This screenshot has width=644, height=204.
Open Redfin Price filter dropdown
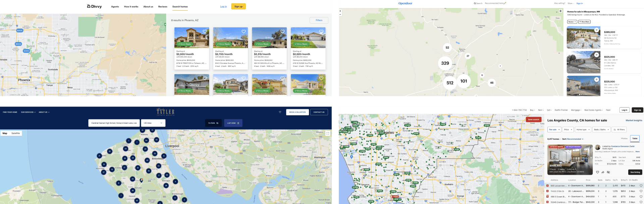click(x=568, y=129)
